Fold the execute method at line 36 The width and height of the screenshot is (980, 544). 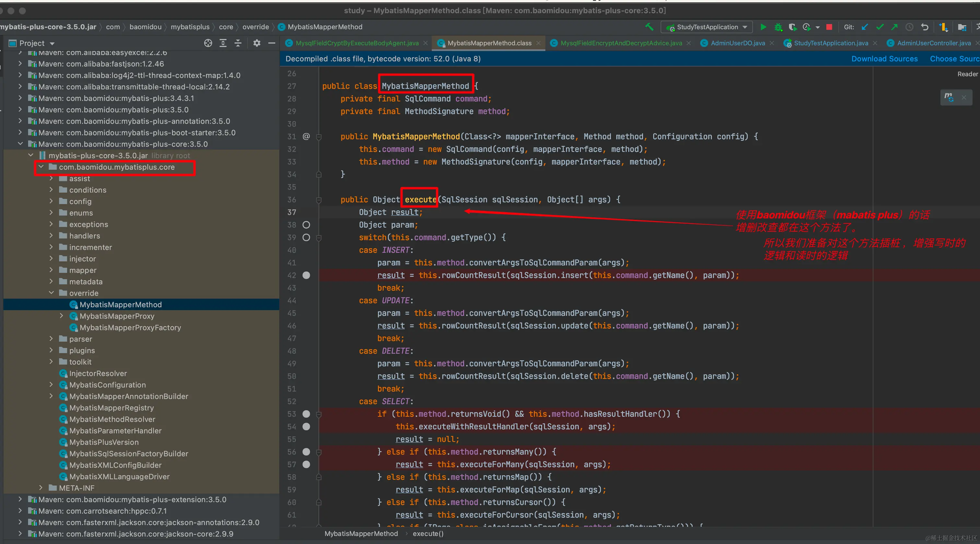319,200
